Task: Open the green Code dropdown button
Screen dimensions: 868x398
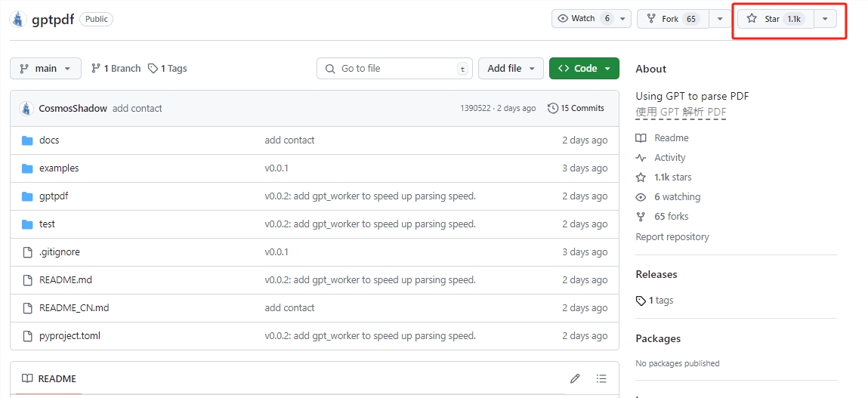Action: click(584, 69)
